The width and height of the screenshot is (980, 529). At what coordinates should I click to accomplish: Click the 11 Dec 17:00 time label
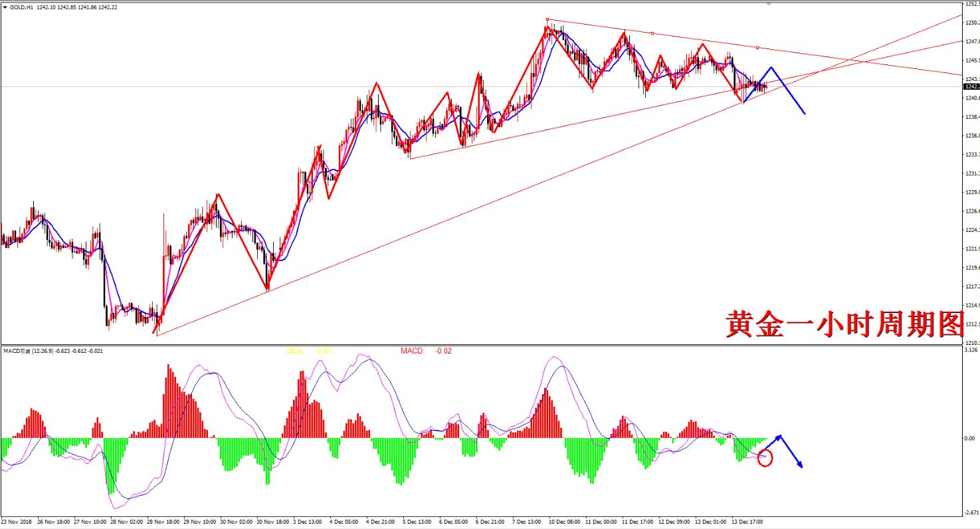point(638,522)
